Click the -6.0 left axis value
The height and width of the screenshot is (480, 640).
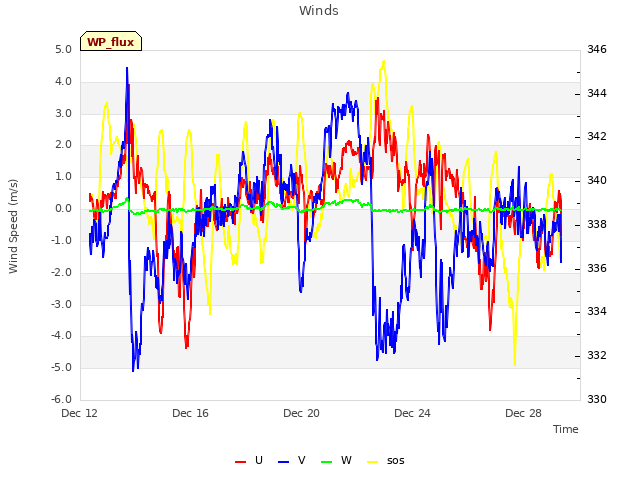pyautogui.click(x=62, y=399)
